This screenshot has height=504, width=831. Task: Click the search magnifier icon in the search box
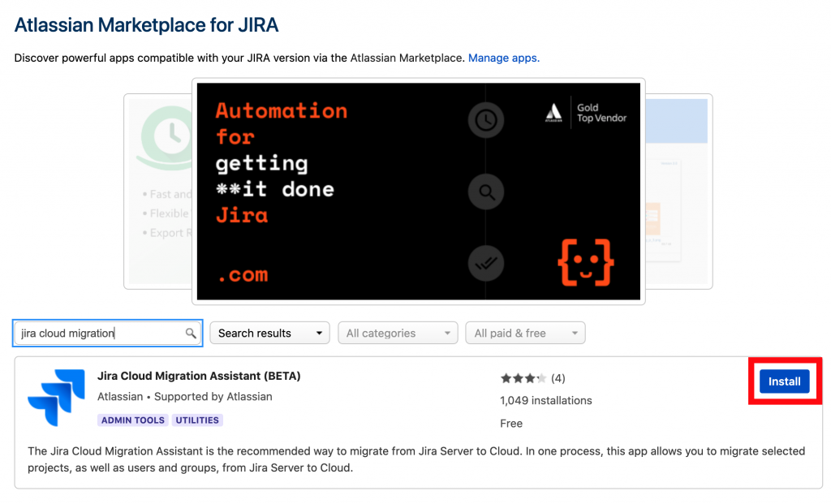tap(191, 333)
